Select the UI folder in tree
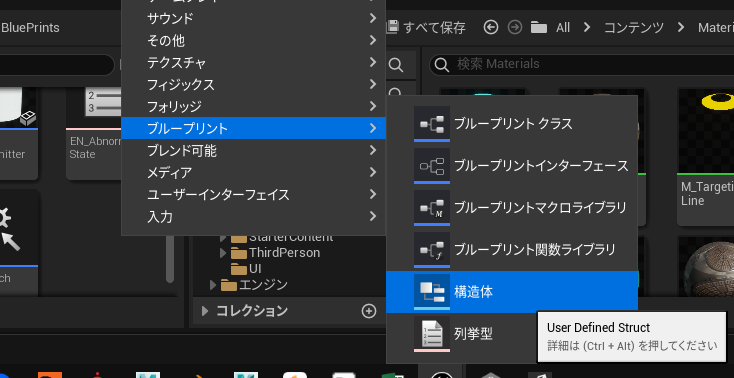 255,269
